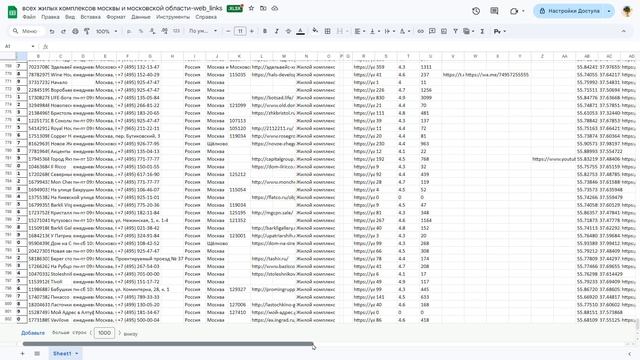This screenshot has width=640, height=360.
Task: Show all comments icon
Action: coord(494,11)
